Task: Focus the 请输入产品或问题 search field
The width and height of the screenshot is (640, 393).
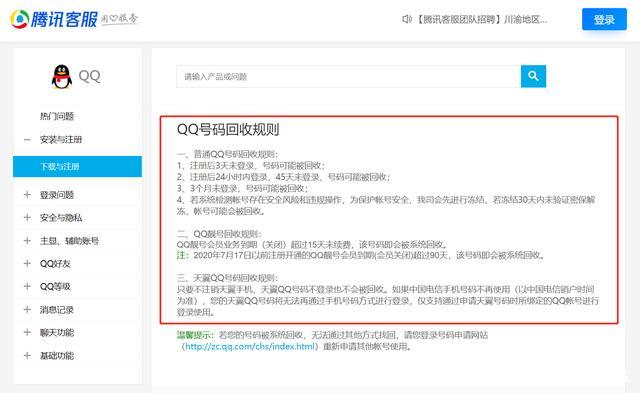Action: [x=349, y=76]
